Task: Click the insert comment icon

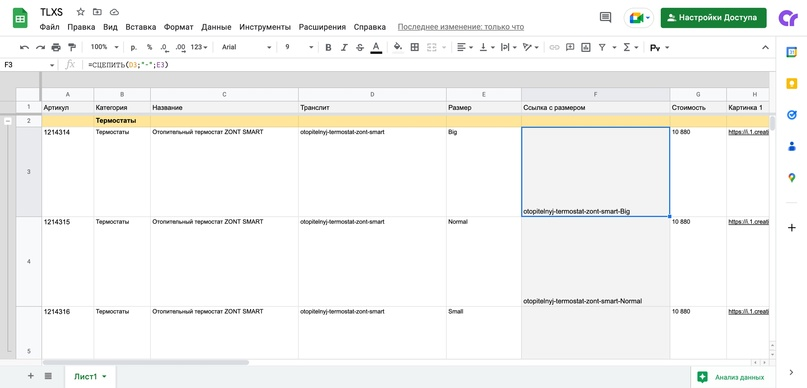Action: [570, 47]
